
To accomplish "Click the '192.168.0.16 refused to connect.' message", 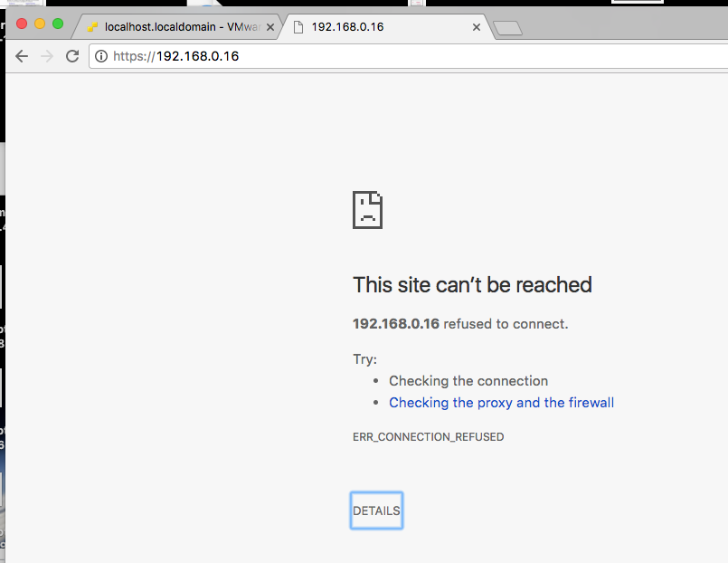I will pyautogui.click(x=460, y=324).
